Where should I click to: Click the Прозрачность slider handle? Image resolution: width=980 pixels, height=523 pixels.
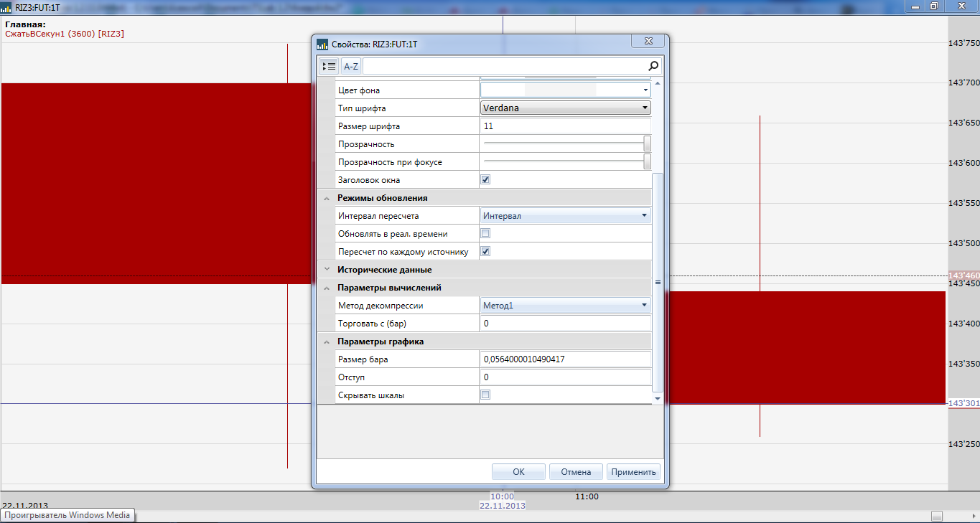point(648,143)
